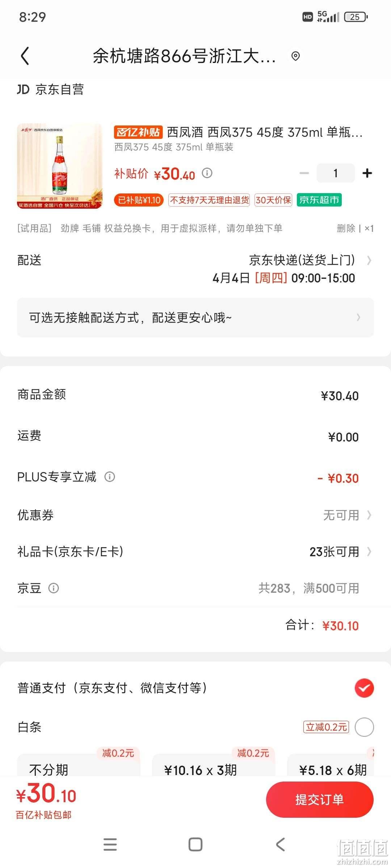
Task: Increase quantity with the plus button
Action: click(x=367, y=173)
